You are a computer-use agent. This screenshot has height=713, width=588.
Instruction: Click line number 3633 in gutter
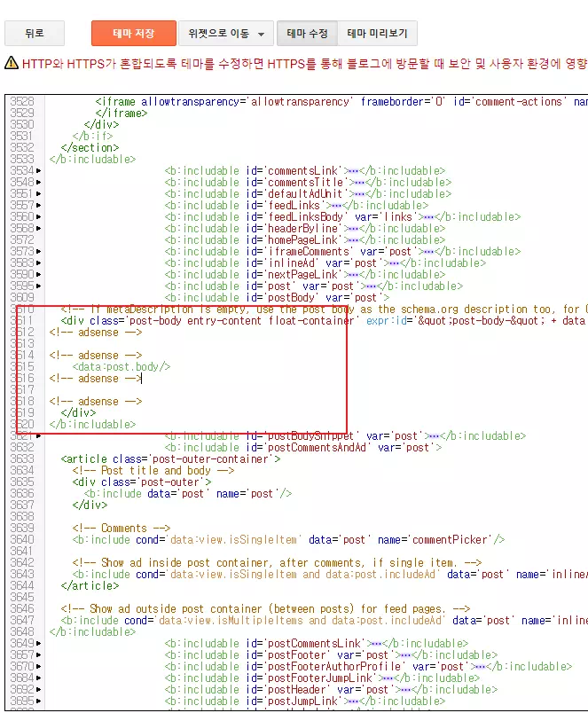tap(22, 459)
